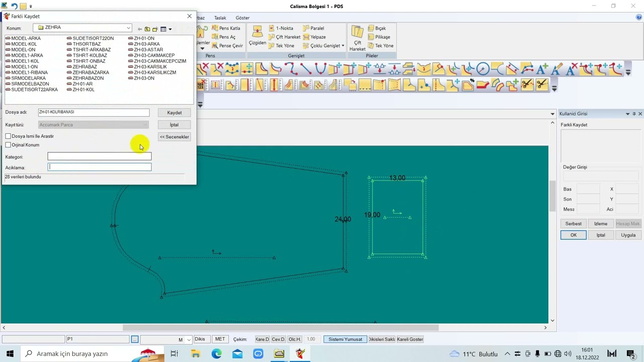
Task: Toggle the Kare.D status button
Action: 262,339
